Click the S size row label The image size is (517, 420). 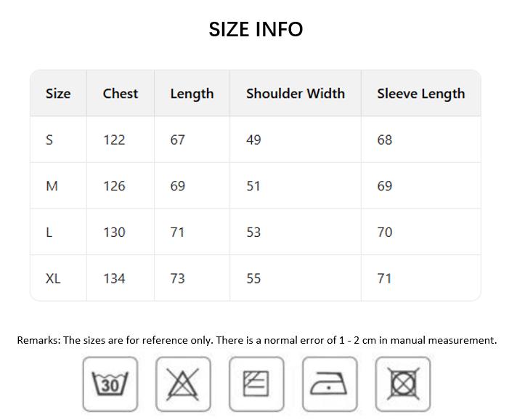[x=49, y=140]
